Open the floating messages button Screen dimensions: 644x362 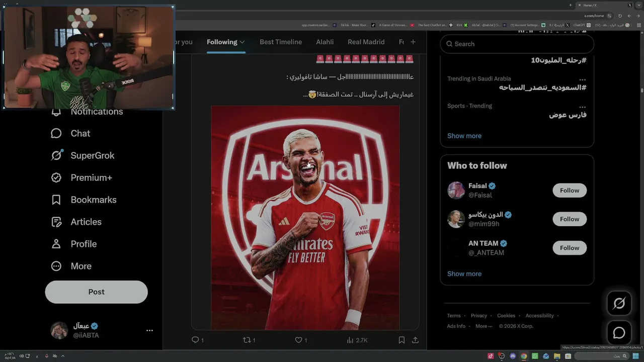[619, 333]
